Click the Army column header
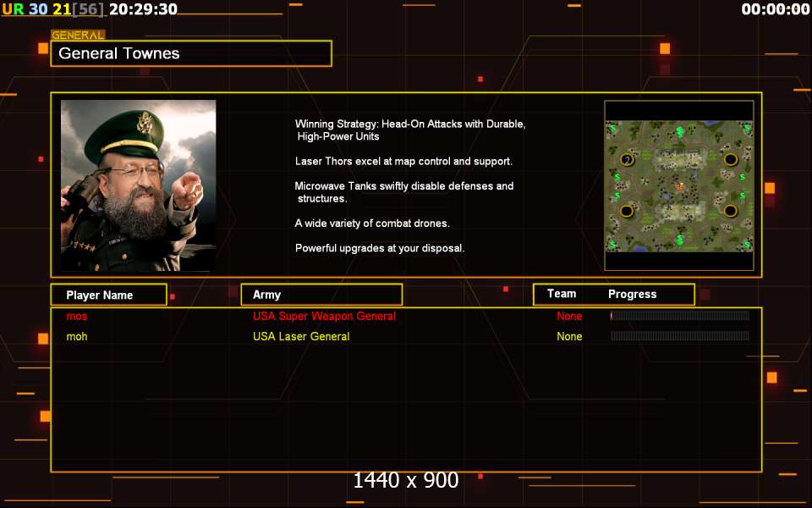 click(x=321, y=295)
